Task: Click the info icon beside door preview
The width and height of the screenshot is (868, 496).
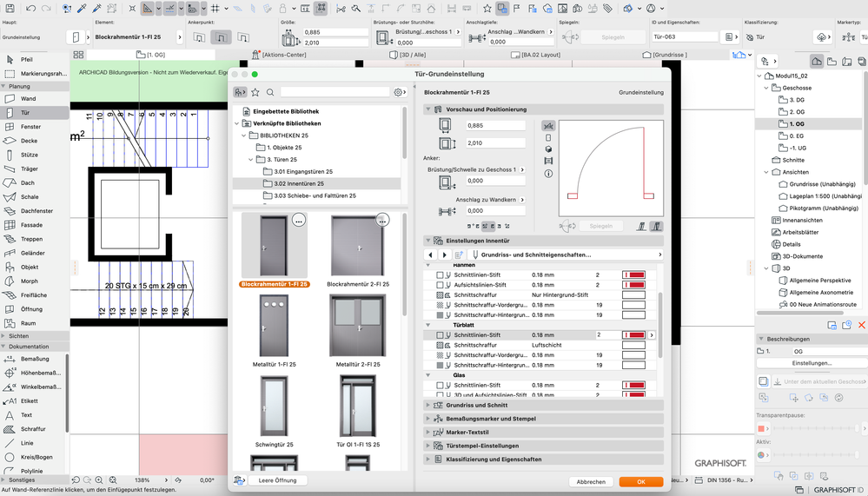Action: click(548, 174)
